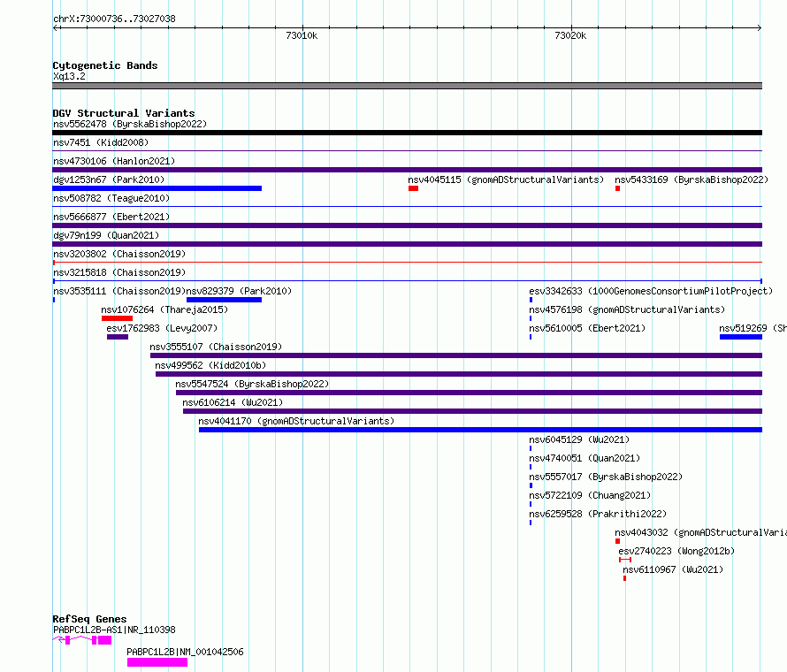This screenshot has width=787, height=672.
Task: Click nsv5610005 (Ebert2021) label
Action: [x=587, y=328]
